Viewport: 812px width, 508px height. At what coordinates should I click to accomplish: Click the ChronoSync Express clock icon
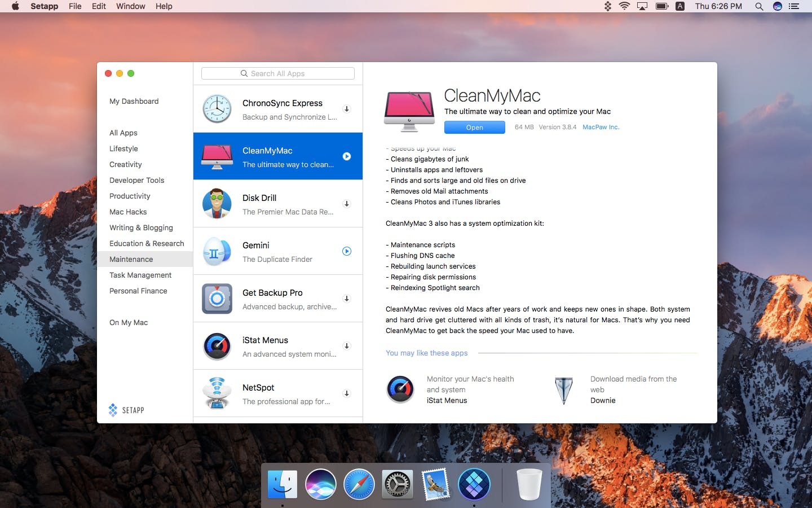217,109
